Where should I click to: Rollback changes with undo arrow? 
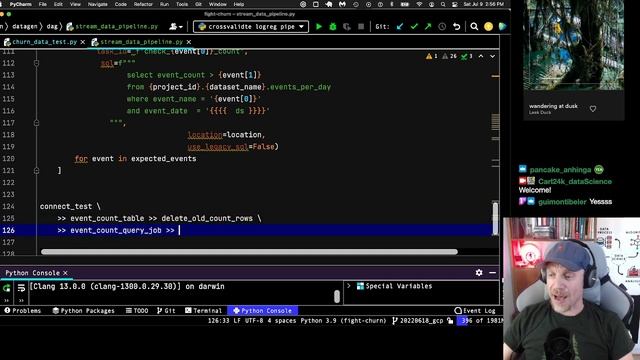coord(456,27)
